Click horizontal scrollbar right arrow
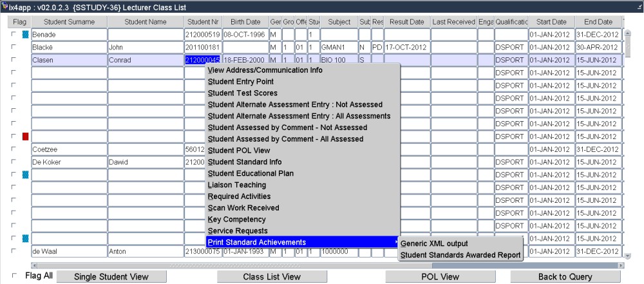This screenshot has width=644, height=284. click(x=621, y=265)
